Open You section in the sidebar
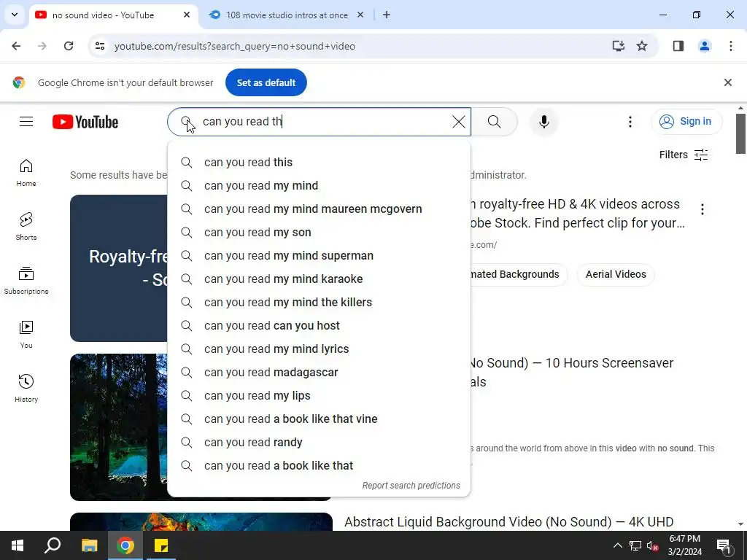This screenshot has height=560, width=747. (26, 335)
